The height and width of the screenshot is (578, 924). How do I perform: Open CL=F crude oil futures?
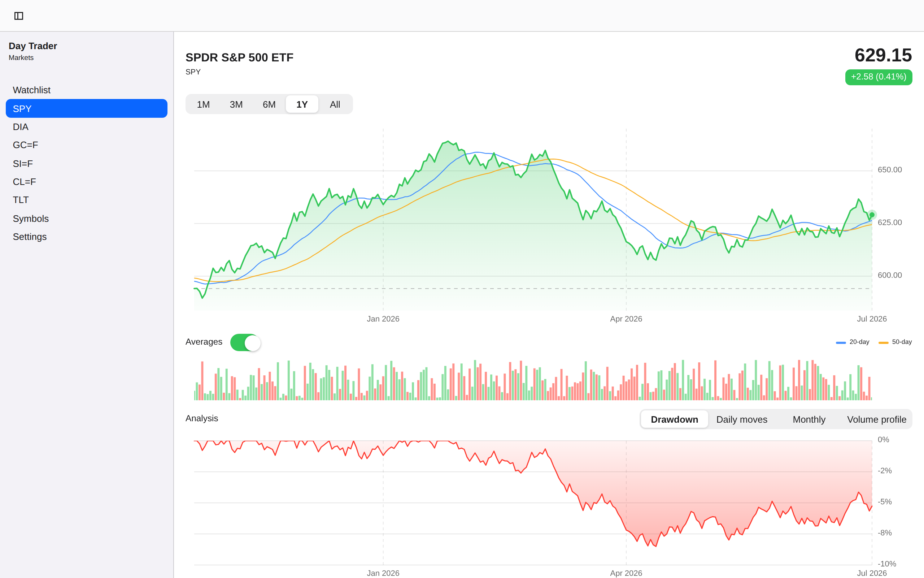pyautogui.click(x=87, y=182)
